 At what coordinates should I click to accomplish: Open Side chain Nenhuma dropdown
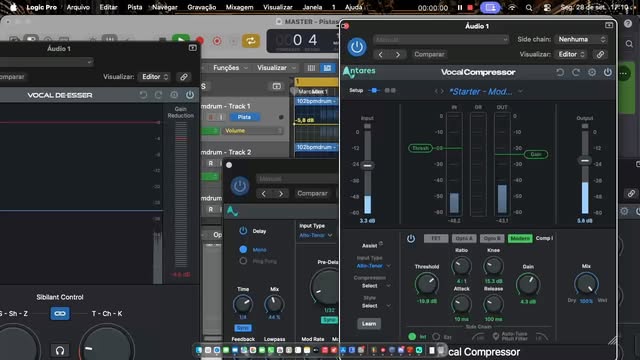581,39
